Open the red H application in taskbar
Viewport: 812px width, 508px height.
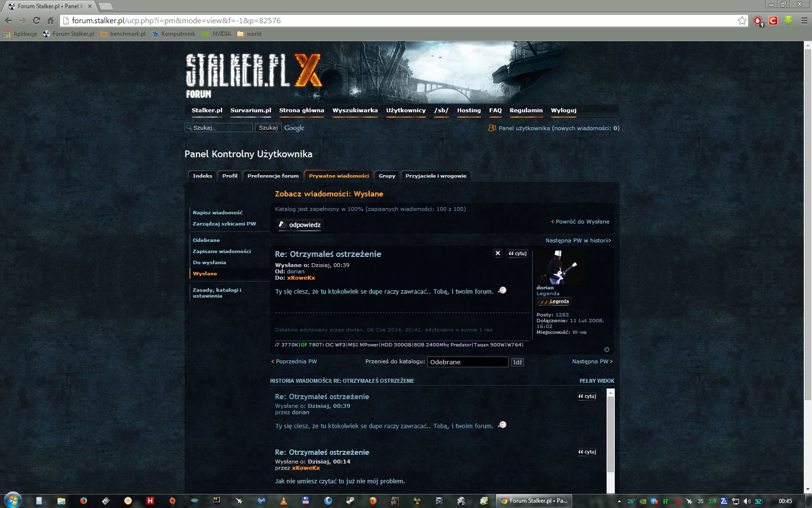coord(150,501)
